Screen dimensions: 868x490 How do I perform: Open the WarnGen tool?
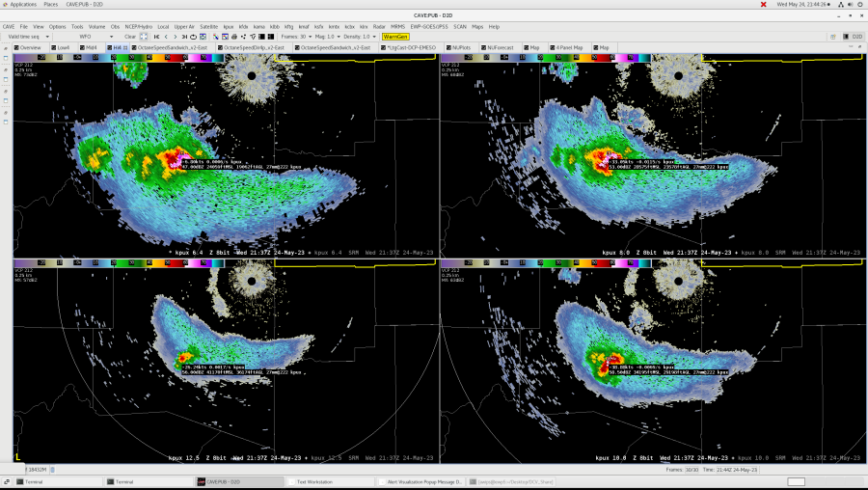click(x=395, y=37)
